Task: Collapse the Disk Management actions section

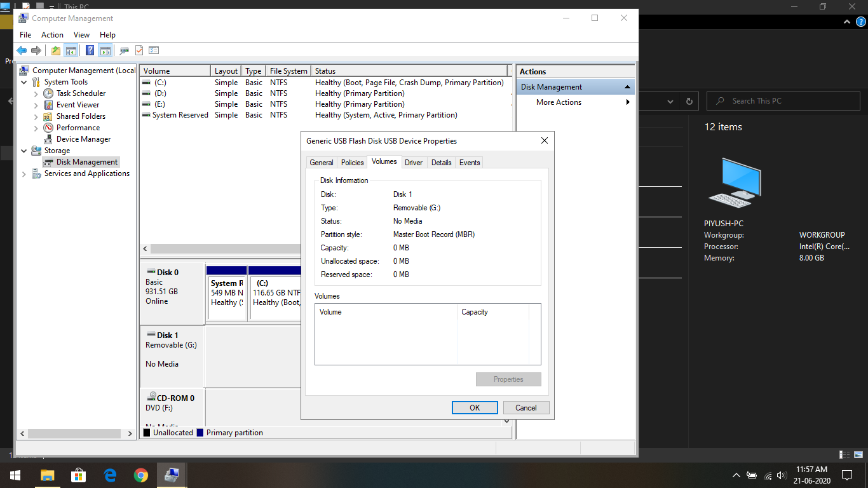Action: (627, 87)
